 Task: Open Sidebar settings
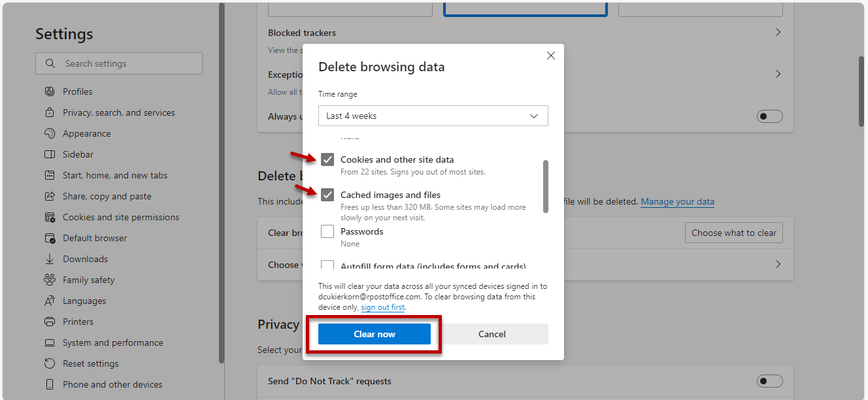click(x=78, y=154)
